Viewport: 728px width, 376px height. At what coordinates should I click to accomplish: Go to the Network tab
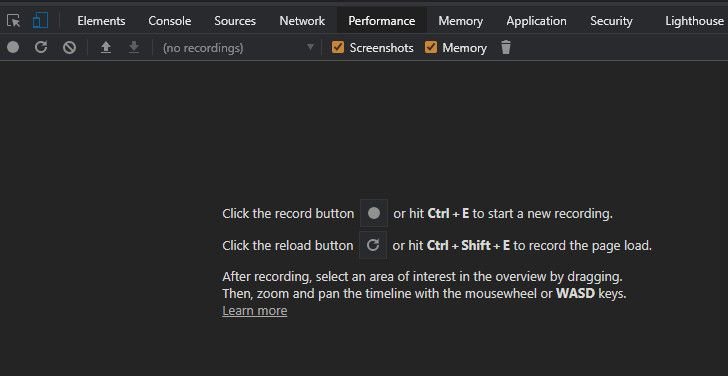[302, 21]
